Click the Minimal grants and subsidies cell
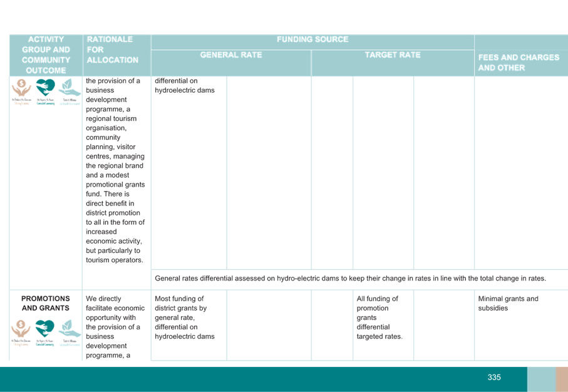 pos(508,304)
